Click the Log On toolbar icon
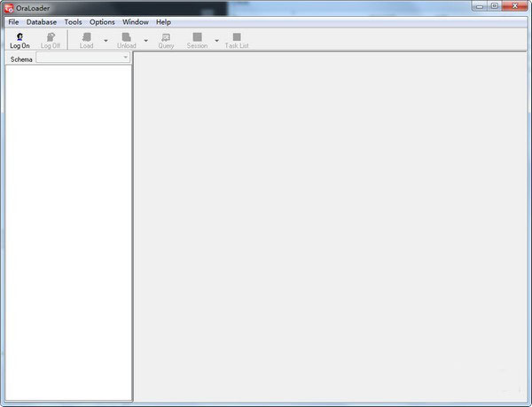This screenshot has height=407, width=532. pyautogui.click(x=20, y=41)
